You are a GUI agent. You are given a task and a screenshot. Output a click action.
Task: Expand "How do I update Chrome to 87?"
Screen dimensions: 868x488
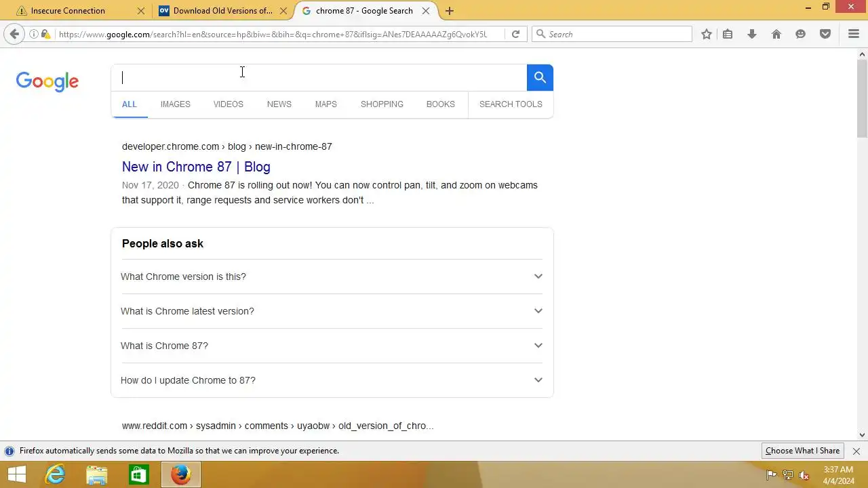(332, 380)
